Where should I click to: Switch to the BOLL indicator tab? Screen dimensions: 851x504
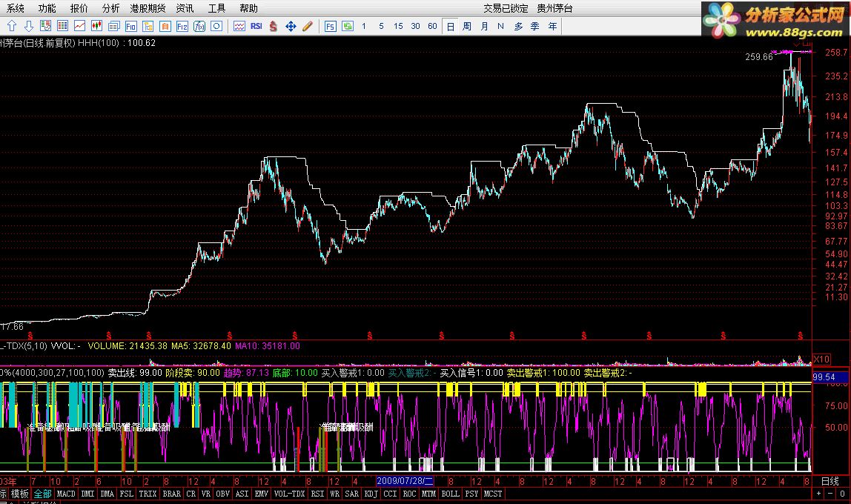click(450, 494)
